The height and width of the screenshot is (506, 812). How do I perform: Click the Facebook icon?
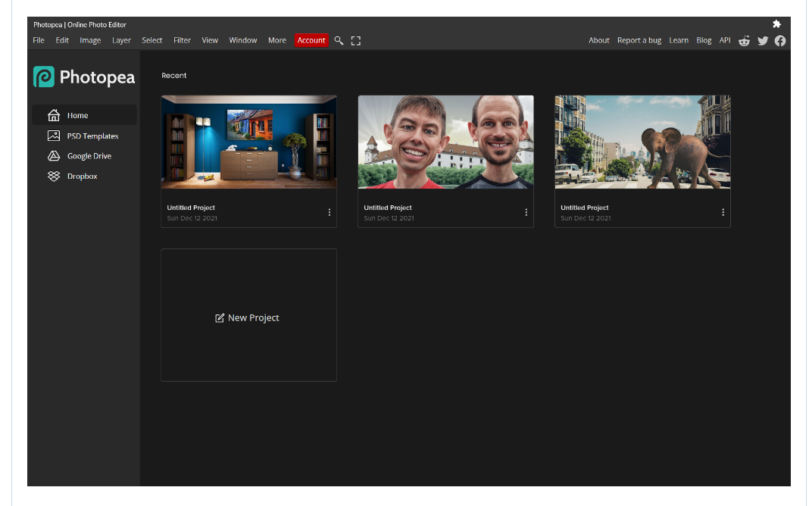tap(780, 41)
